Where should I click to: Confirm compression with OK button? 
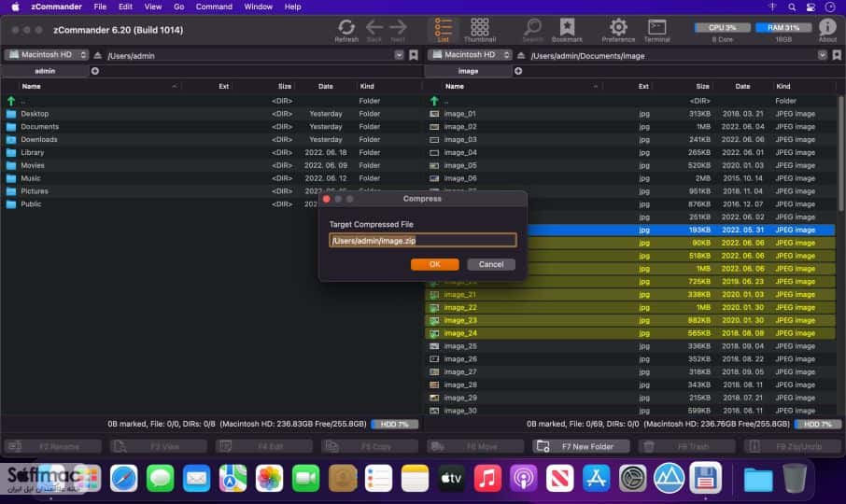[435, 264]
